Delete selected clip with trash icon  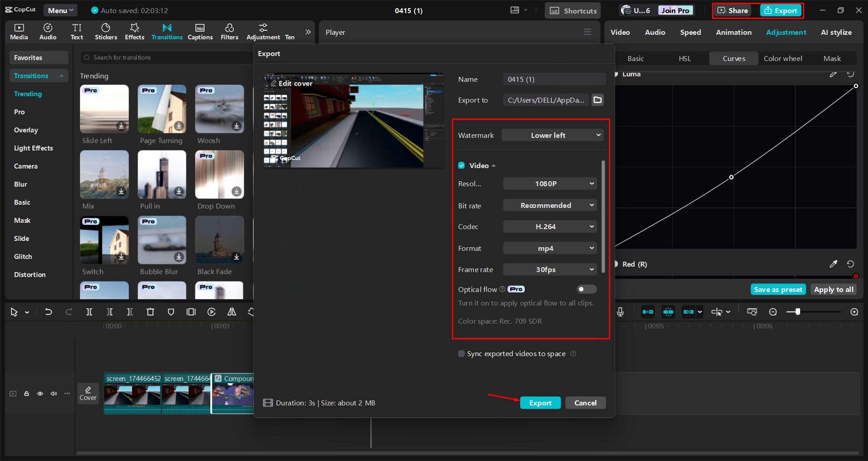(x=150, y=312)
